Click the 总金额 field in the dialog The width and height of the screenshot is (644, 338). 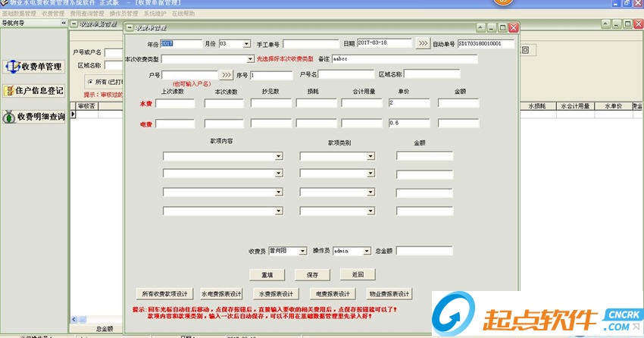point(424,251)
